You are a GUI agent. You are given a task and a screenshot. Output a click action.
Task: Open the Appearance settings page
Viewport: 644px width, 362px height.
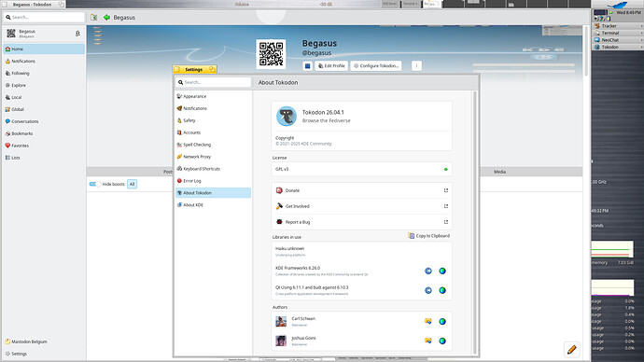[213, 96]
